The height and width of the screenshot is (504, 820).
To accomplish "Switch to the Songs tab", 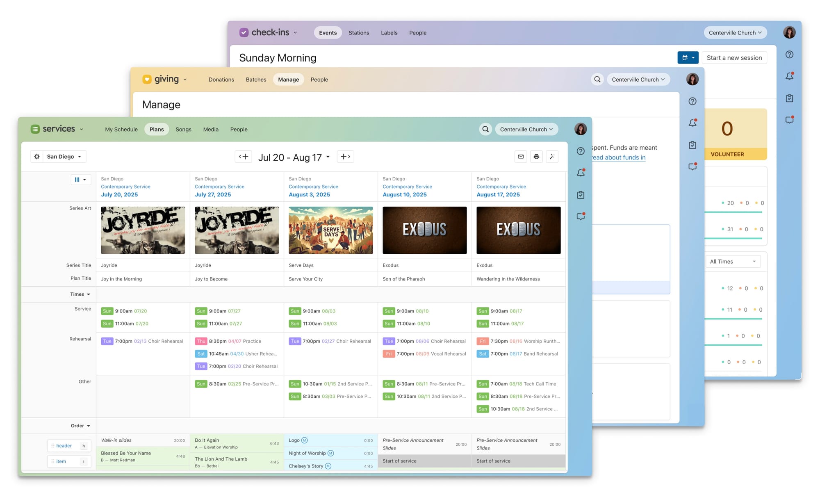I will pyautogui.click(x=183, y=129).
